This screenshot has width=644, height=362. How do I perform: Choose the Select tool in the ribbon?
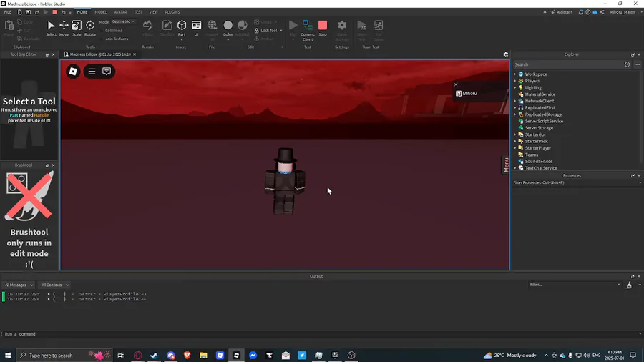[51, 29]
